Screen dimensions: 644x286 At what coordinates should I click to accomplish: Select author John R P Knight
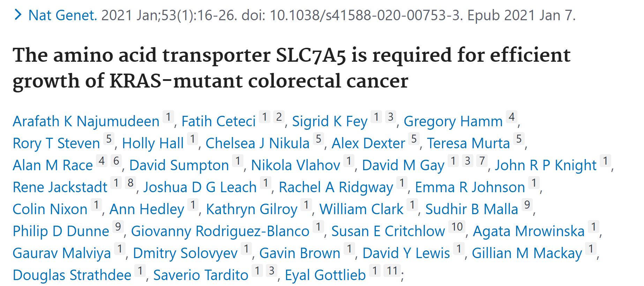coord(545,165)
